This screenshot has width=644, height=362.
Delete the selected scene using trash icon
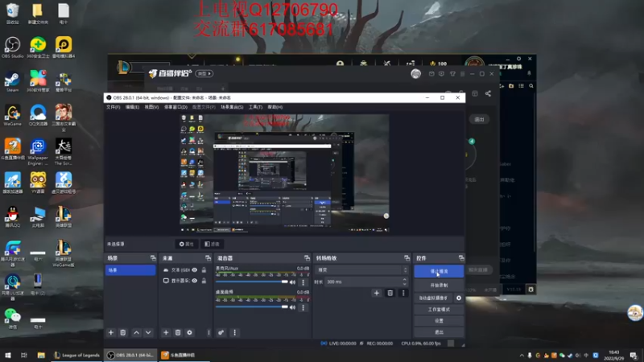123,332
